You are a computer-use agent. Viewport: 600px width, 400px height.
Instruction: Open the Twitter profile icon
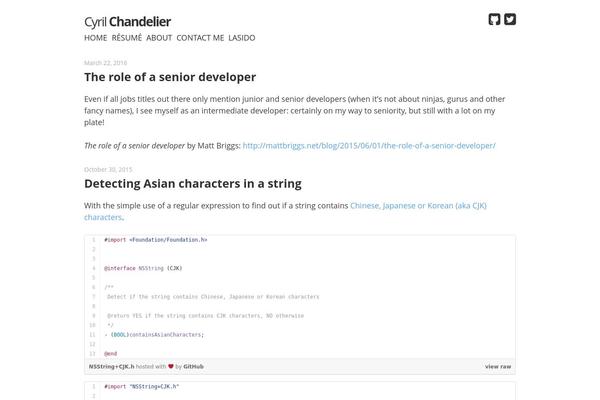tap(510, 19)
